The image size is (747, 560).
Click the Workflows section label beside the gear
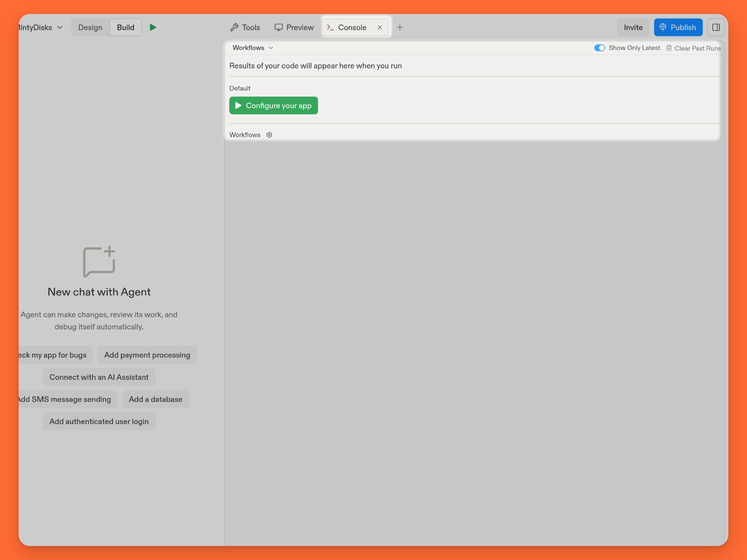pyautogui.click(x=245, y=135)
